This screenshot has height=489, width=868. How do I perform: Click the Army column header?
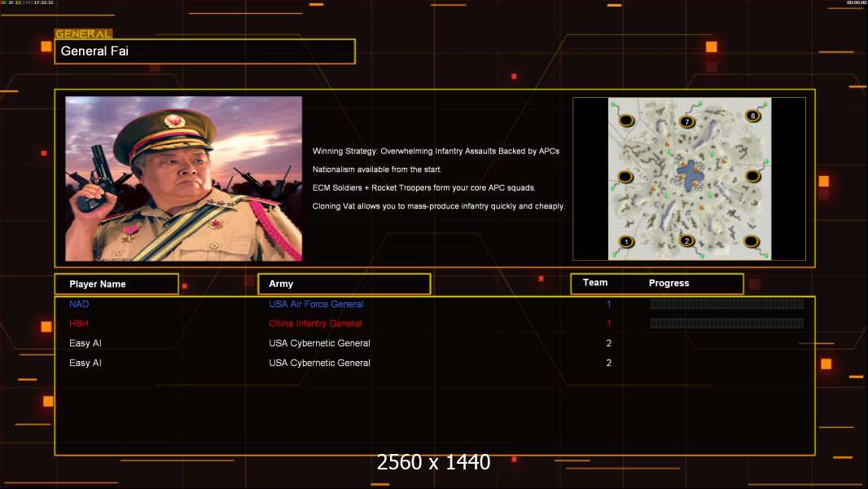(x=344, y=284)
